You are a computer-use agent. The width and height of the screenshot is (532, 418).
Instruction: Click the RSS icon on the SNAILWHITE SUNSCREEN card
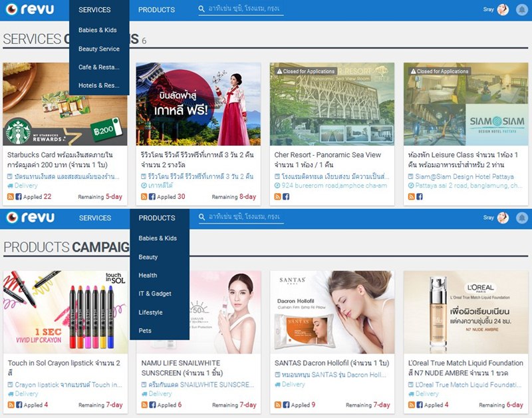click(x=144, y=405)
